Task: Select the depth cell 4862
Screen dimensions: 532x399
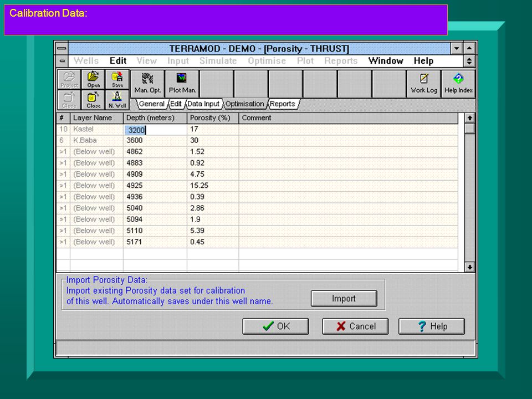Action: 155,152
